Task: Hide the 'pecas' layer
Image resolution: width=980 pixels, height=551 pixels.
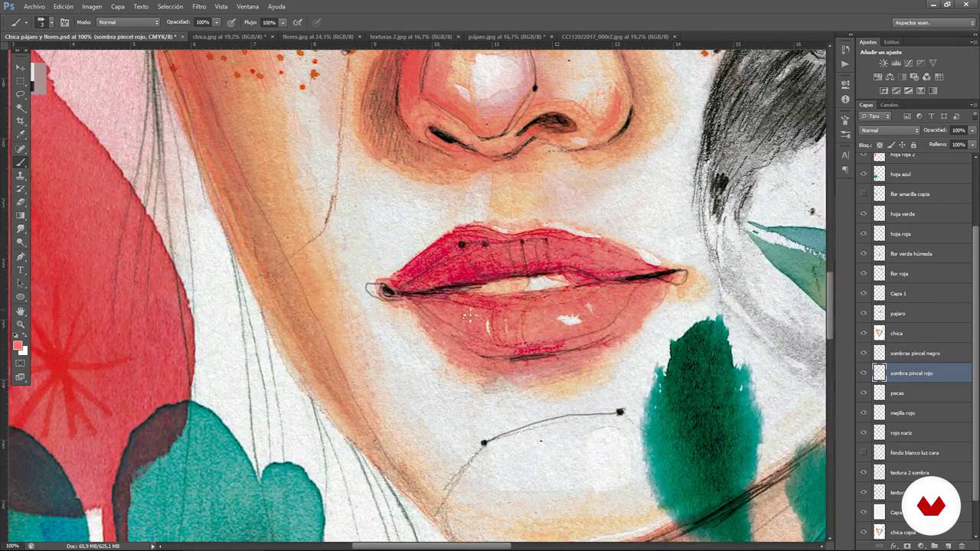Action: pyautogui.click(x=864, y=393)
